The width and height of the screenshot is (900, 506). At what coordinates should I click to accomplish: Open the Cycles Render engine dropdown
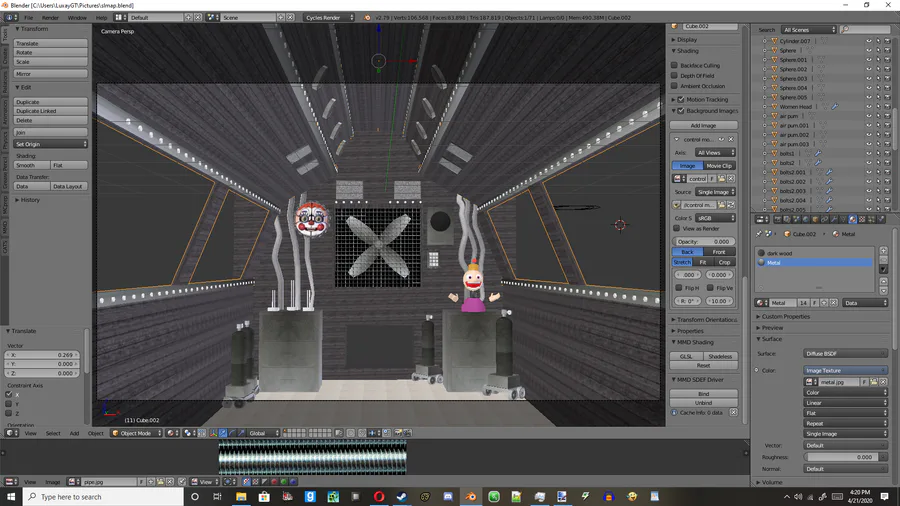[x=329, y=18]
